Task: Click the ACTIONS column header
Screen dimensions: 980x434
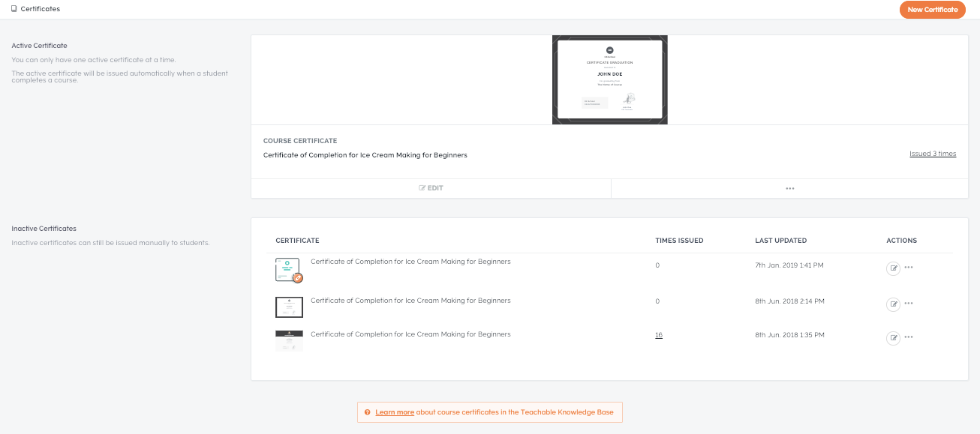Action: click(x=902, y=241)
